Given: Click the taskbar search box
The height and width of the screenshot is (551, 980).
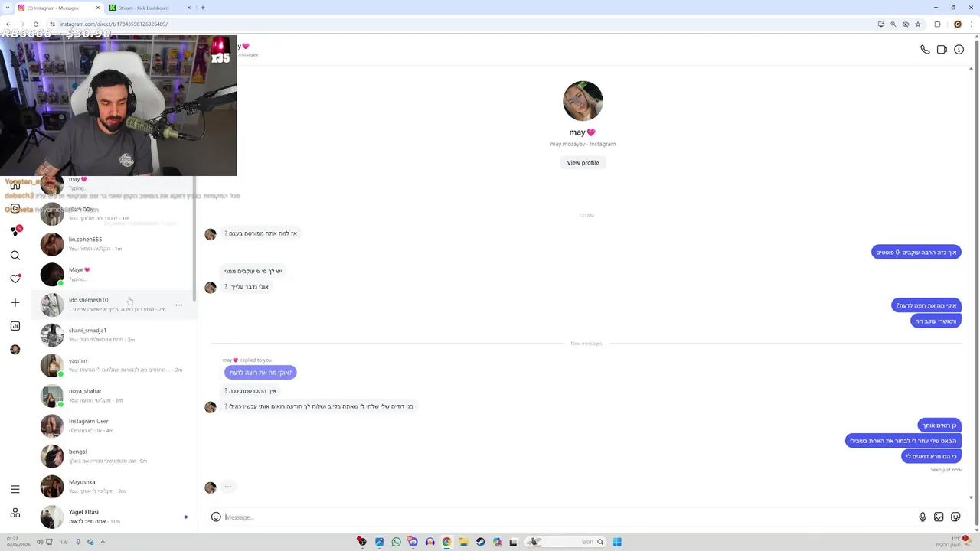Looking at the screenshot, I should coord(567,542).
